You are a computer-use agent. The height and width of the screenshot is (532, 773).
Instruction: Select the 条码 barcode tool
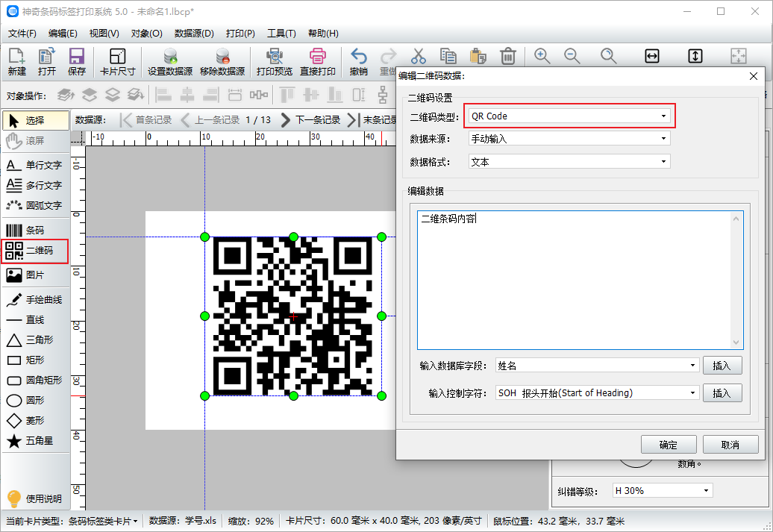point(36,230)
